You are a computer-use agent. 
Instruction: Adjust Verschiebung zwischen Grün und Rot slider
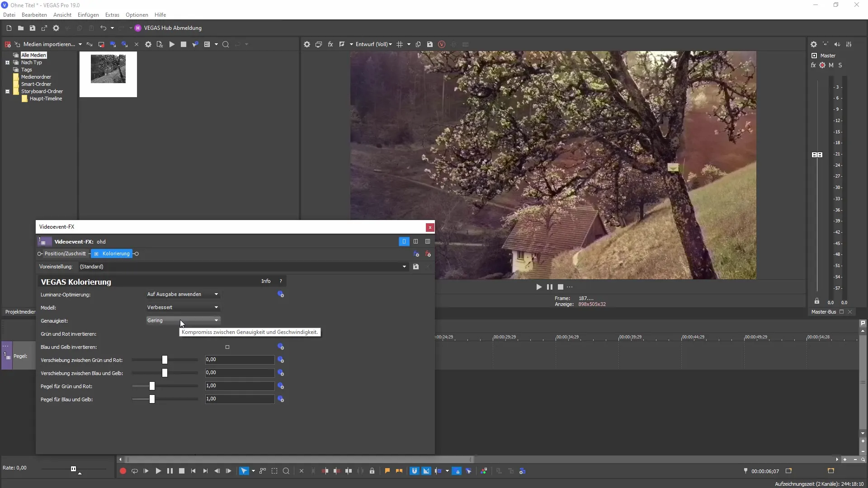[x=165, y=360]
